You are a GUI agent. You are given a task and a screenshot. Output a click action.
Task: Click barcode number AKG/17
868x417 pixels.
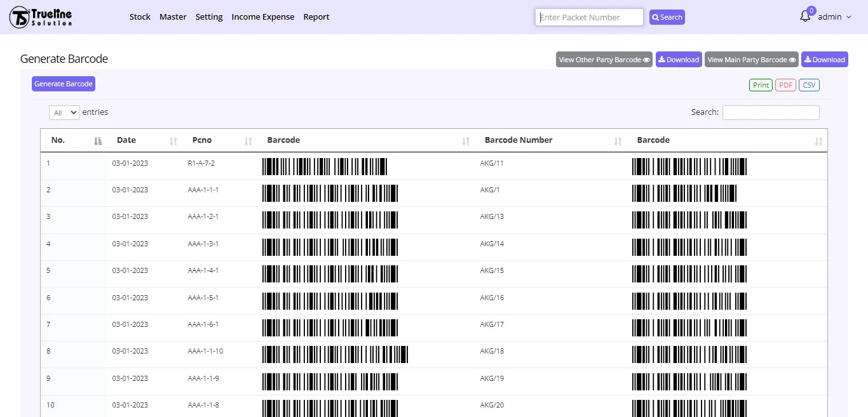coord(492,324)
